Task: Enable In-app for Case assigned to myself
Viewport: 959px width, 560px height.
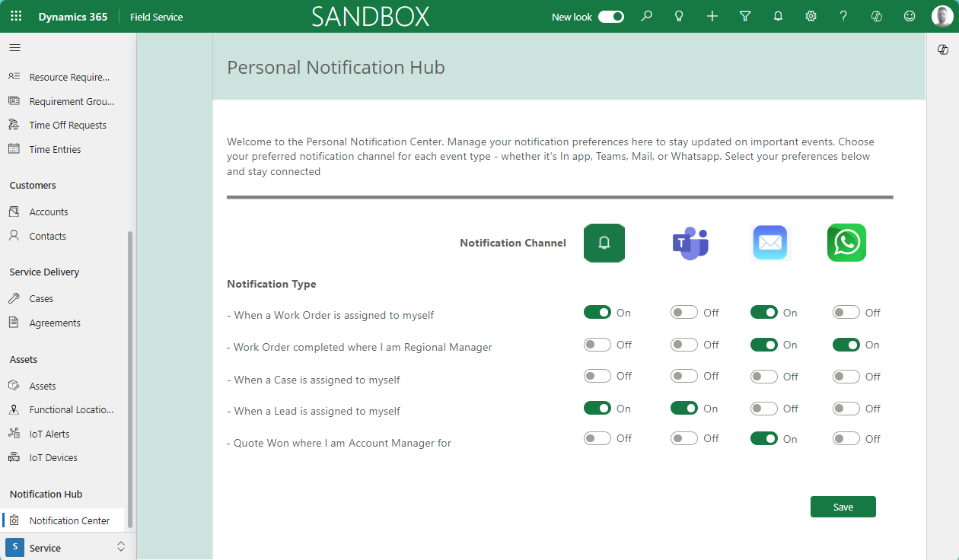Action: coord(597,376)
